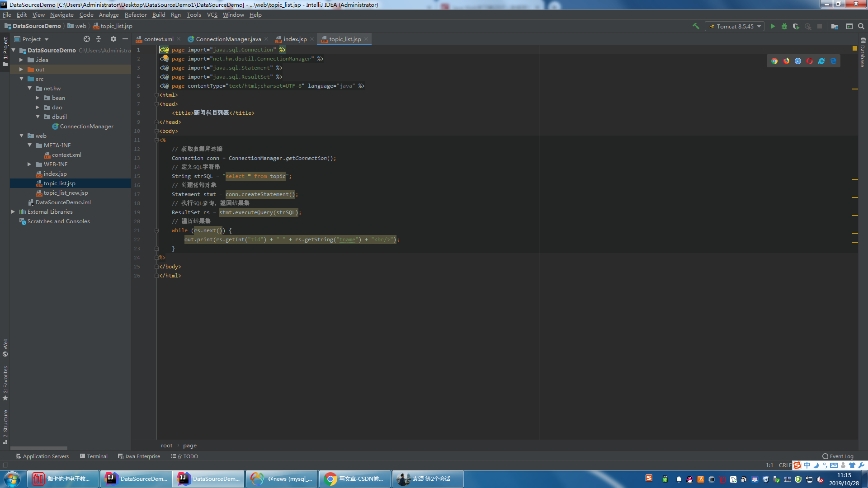Viewport: 868px width, 488px height.
Task: Open Tomcat 8.5.45 run configuration dropdown
Action: point(735,26)
